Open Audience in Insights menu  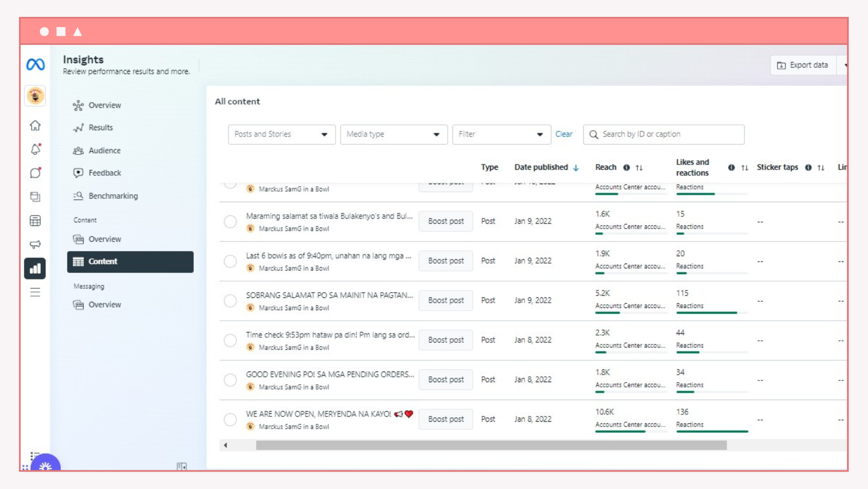coord(104,150)
